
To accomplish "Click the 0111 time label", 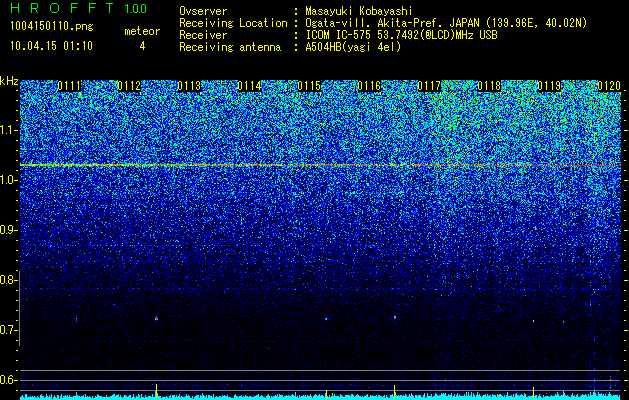I will pos(69,86).
